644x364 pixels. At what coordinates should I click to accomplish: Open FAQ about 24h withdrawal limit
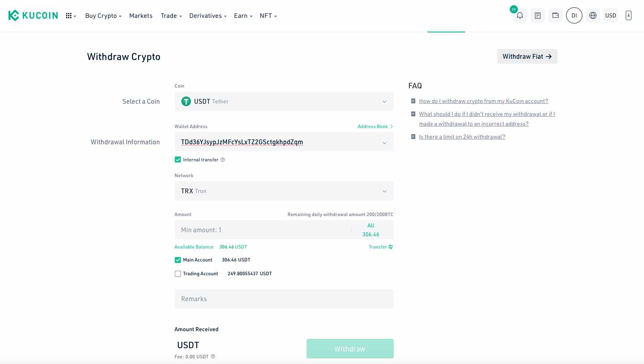pyautogui.click(x=462, y=137)
